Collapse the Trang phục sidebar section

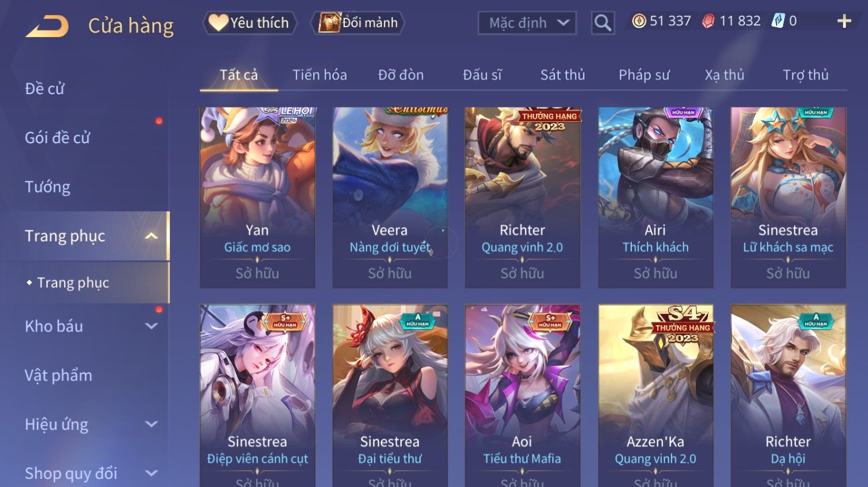pos(151,236)
